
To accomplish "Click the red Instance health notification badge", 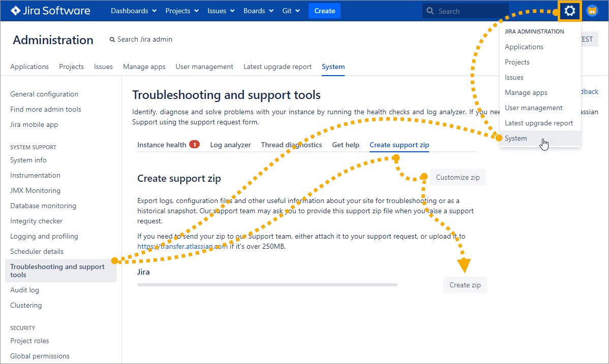I will click(194, 145).
